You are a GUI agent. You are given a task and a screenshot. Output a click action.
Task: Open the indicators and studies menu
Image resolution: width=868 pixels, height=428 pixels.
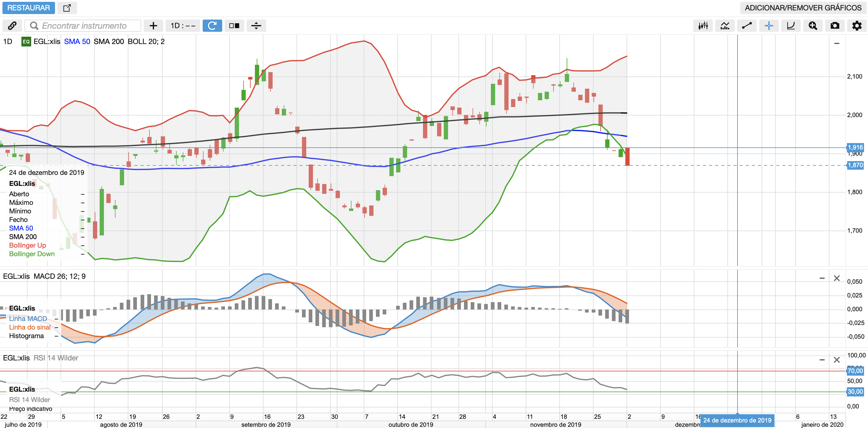click(725, 26)
